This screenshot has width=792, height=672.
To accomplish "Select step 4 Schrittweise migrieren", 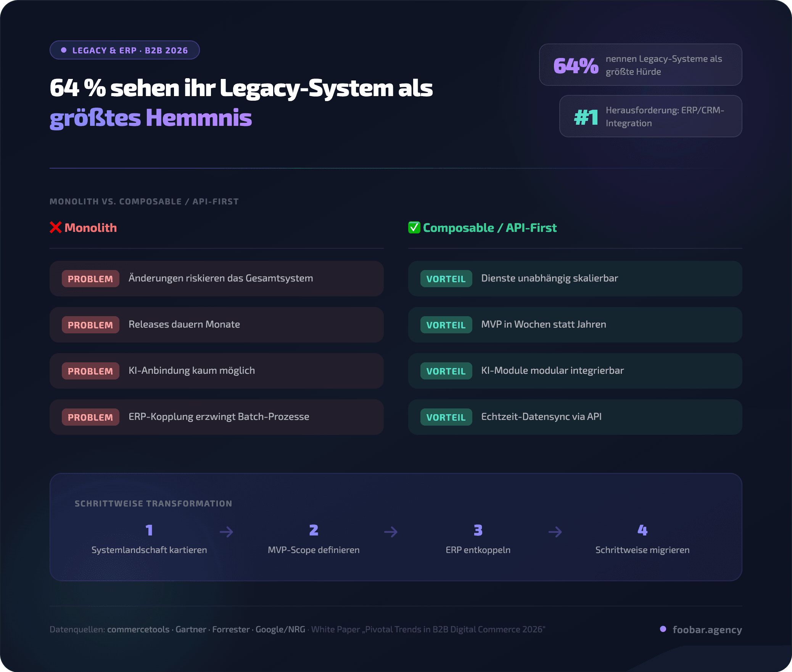I will pos(642,540).
